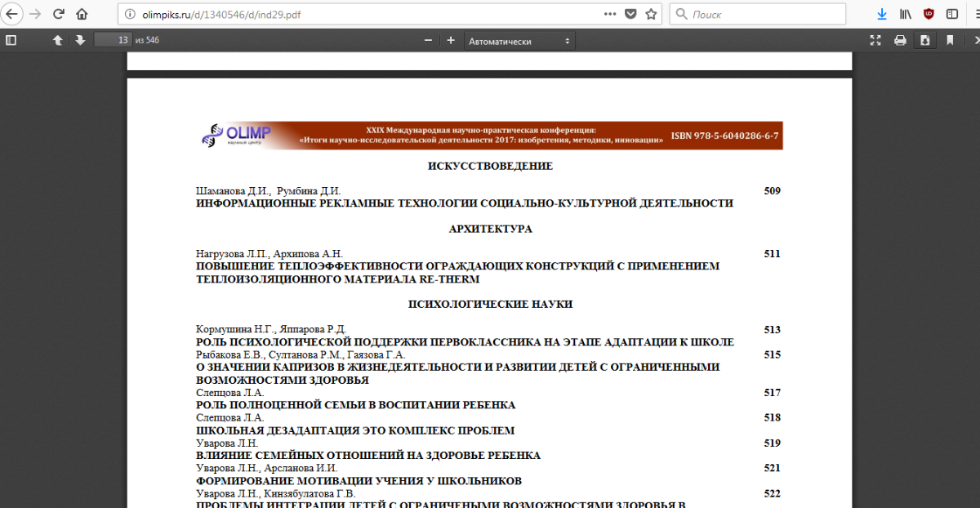Toggle the PDF viewer sidebar panel

(x=11, y=40)
